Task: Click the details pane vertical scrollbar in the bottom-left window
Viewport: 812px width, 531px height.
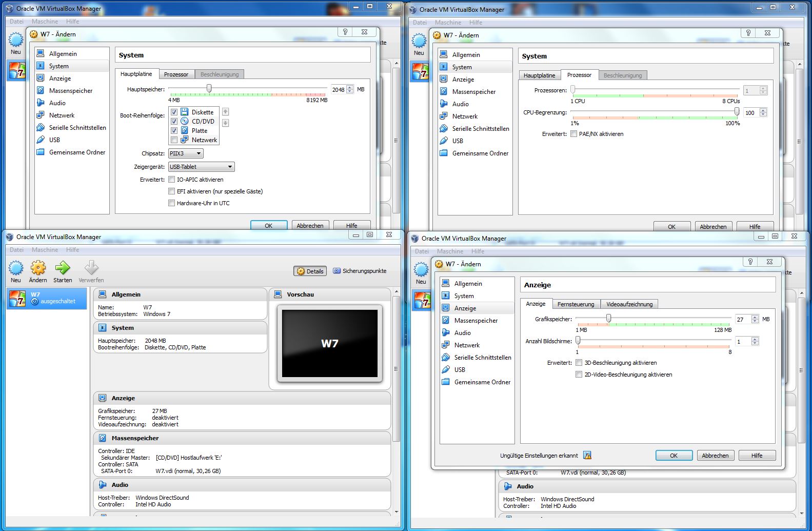Action: [396, 368]
